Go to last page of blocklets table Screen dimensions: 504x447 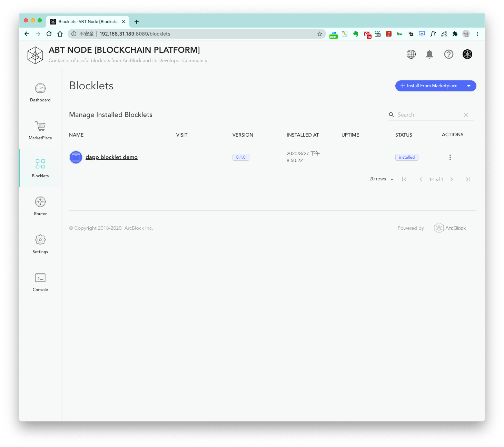[468, 179]
